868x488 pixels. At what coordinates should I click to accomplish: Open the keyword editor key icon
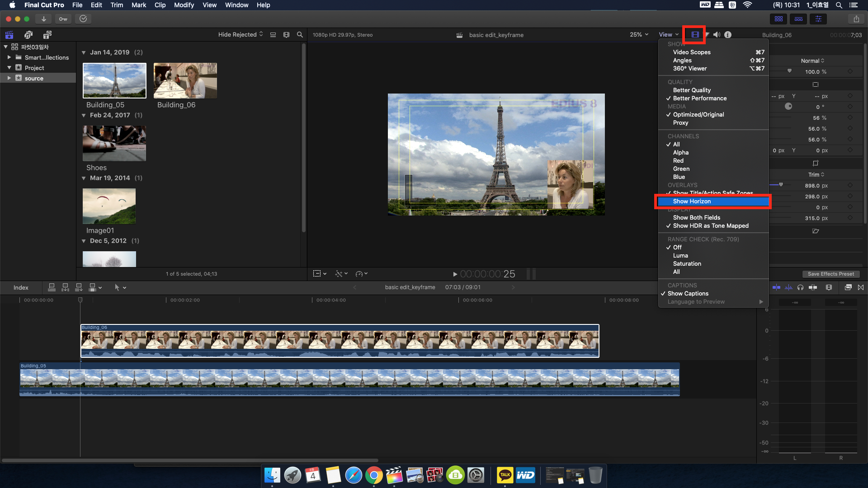[63, 19]
